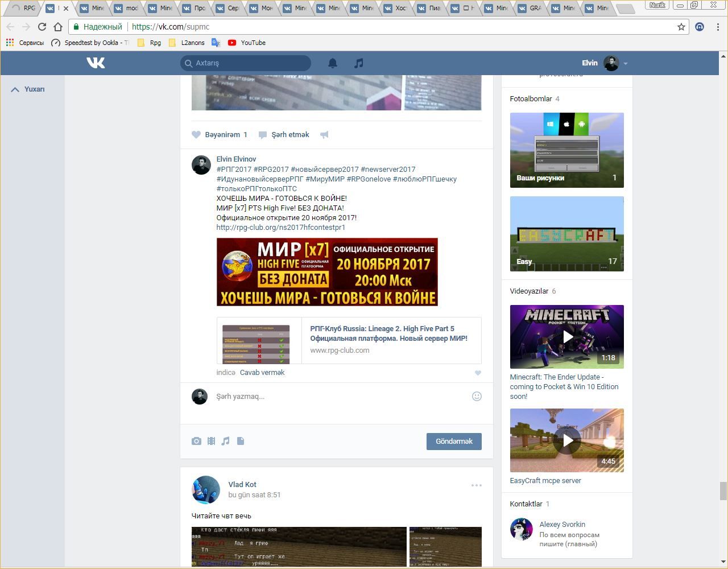Open the EasyCraft mcpe server title link
728x569 pixels.
coord(545,481)
